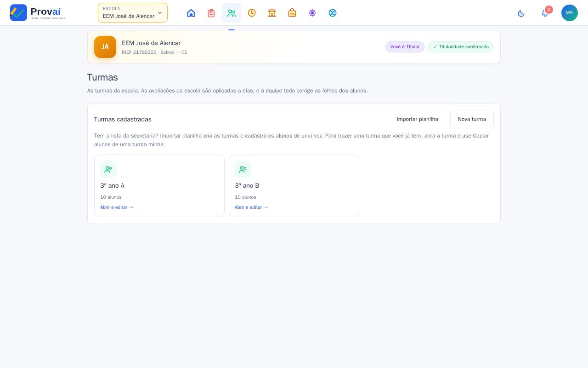Select the green people classes icon
Screen dimensions: 588x368
[232, 13]
